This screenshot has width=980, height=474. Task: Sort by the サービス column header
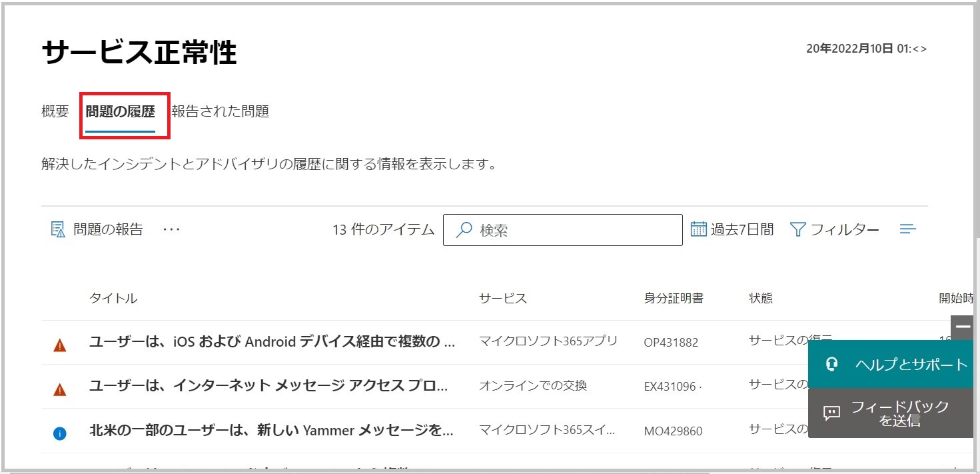pyautogui.click(x=502, y=299)
